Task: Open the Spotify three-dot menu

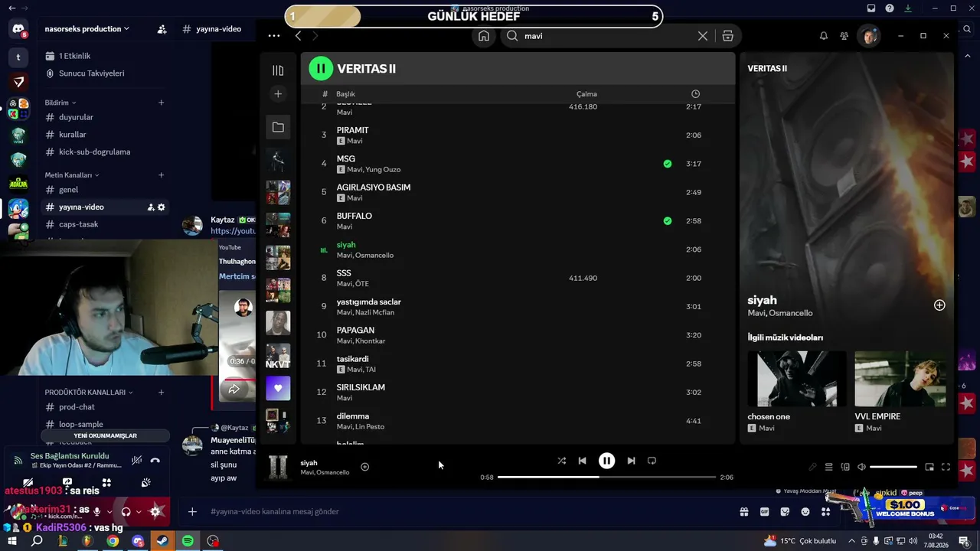Action: (x=274, y=36)
